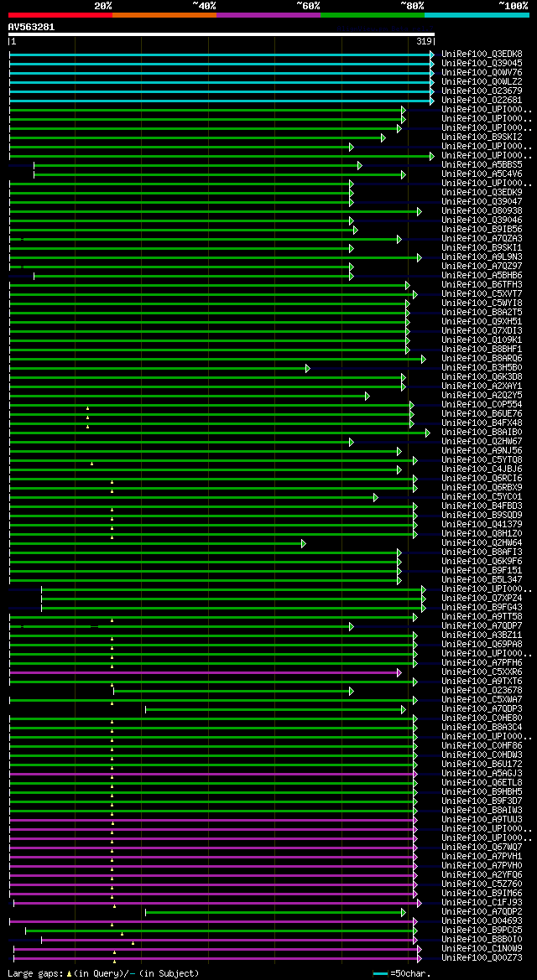Viewport: 537px width, 980px height.
Task: Click the UniRef100_Q2HW64 label
Action: pos(482,543)
